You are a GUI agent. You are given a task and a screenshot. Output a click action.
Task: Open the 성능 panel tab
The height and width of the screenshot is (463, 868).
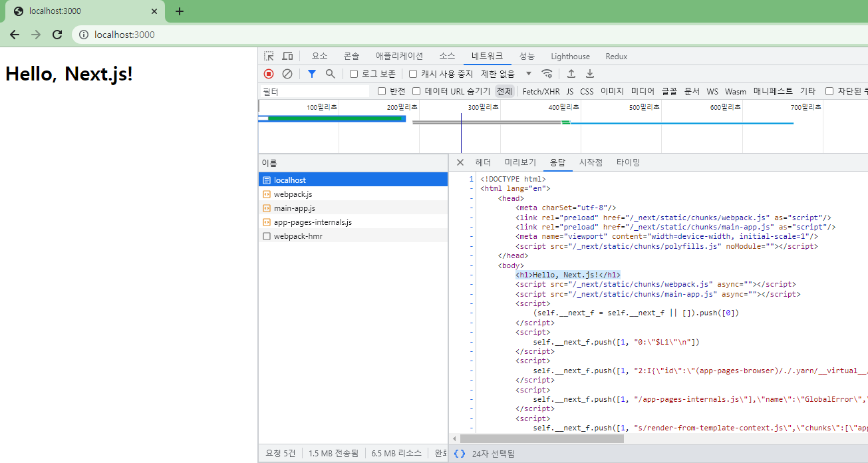point(527,57)
